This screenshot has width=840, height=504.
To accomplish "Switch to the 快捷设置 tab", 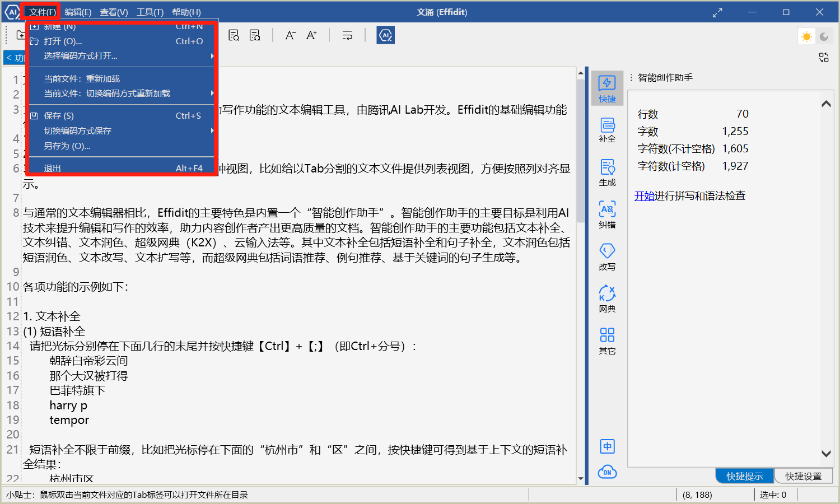I will tap(804, 476).
